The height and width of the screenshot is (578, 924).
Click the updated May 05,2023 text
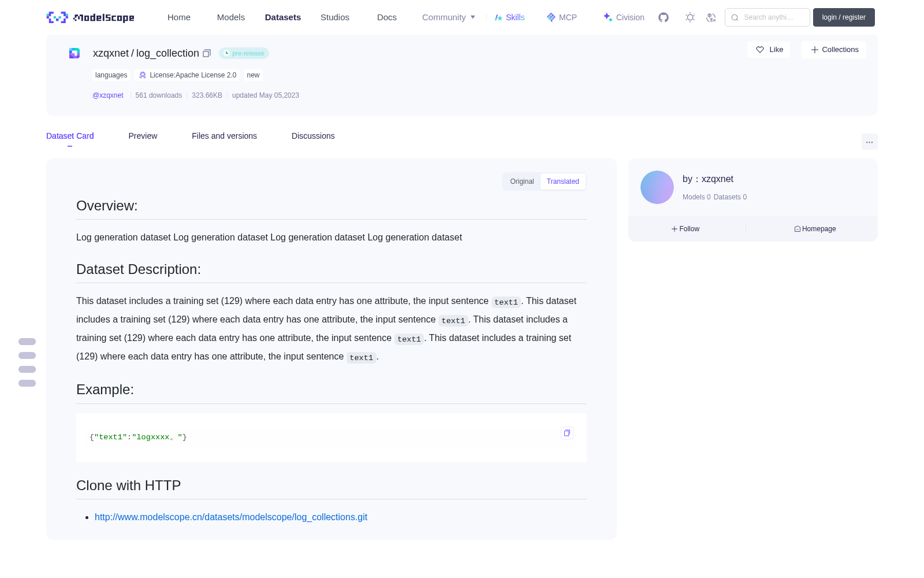(266, 95)
